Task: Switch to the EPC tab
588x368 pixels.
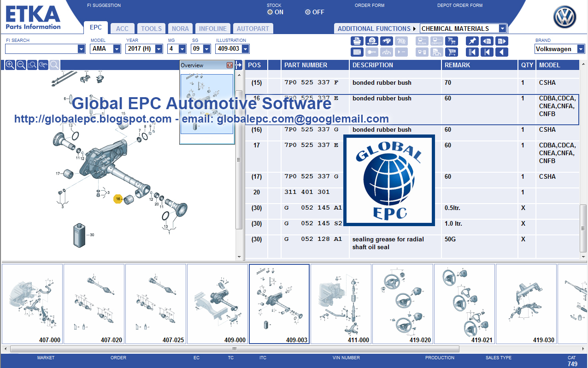Action: click(x=96, y=28)
